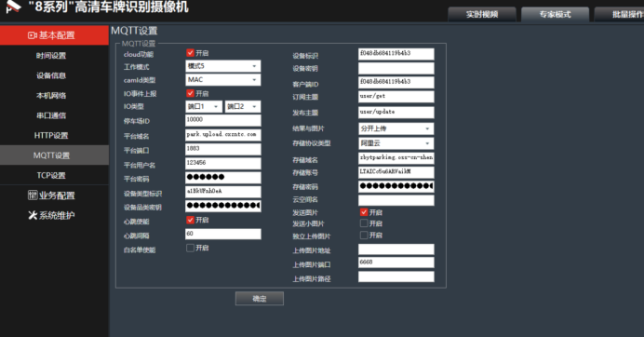
Task: Click the 上传图片端口 field with 6668
Action: tap(396, 263)
